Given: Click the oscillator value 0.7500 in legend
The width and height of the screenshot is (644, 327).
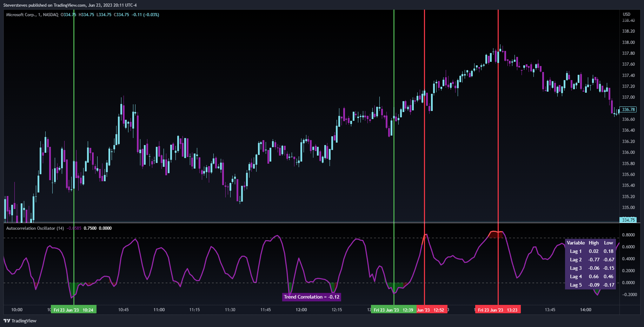Looking at the screenshot, I should [90, 228].
